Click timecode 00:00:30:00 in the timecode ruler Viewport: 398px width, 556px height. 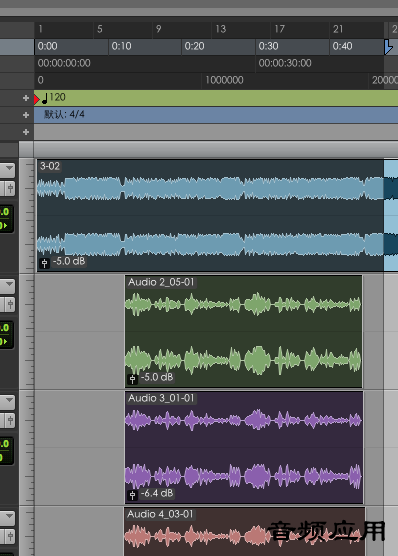coord(285,63)
